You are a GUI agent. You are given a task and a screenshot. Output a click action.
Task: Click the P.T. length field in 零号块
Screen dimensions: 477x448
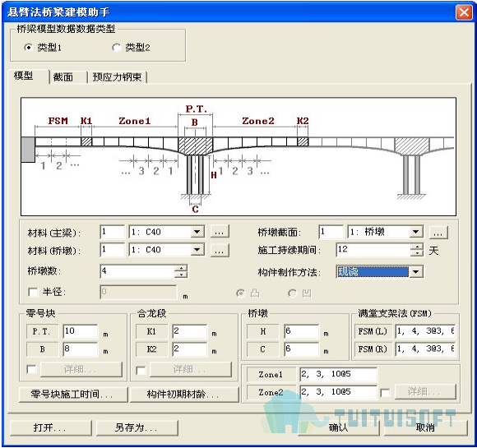pos(81,331)
